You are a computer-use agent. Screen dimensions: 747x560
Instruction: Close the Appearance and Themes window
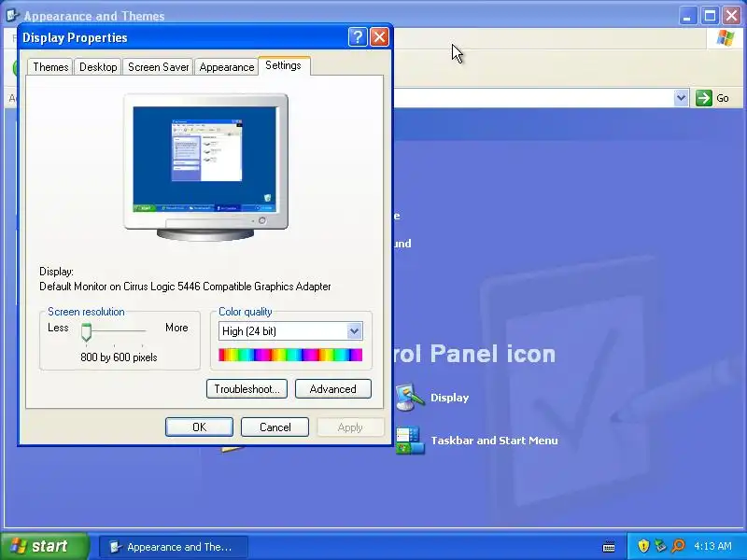tap(732, 16)
